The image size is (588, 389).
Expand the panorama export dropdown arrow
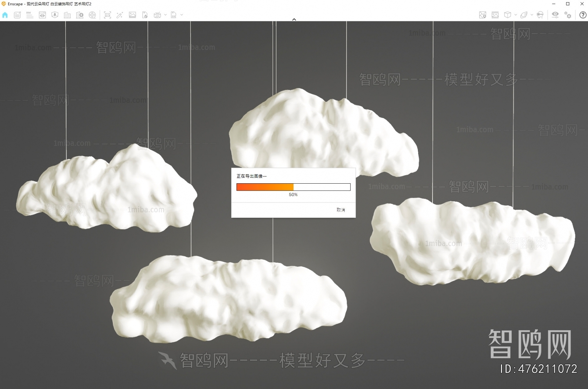(x=165, y=15)
